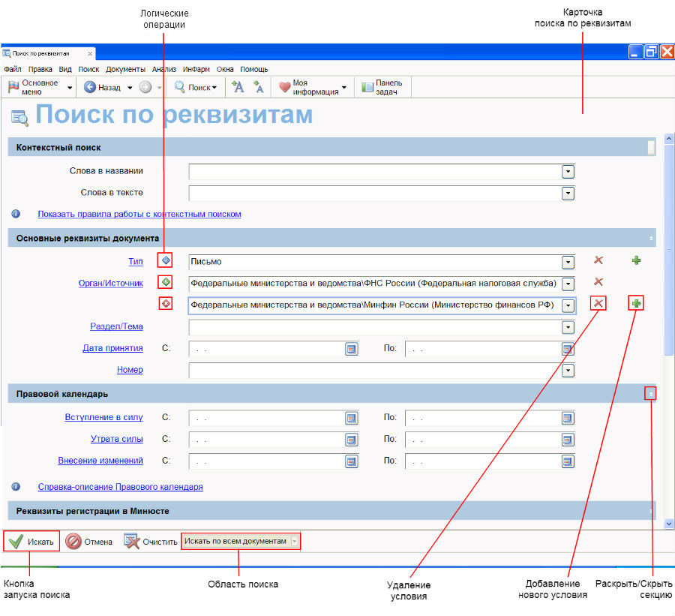Open the Окна menu
The height and width of the screenshot is (616, 675).
[225, 69]
